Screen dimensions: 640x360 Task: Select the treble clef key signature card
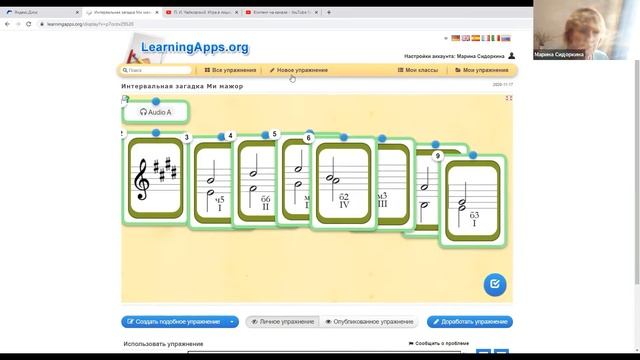pos(155,179)
